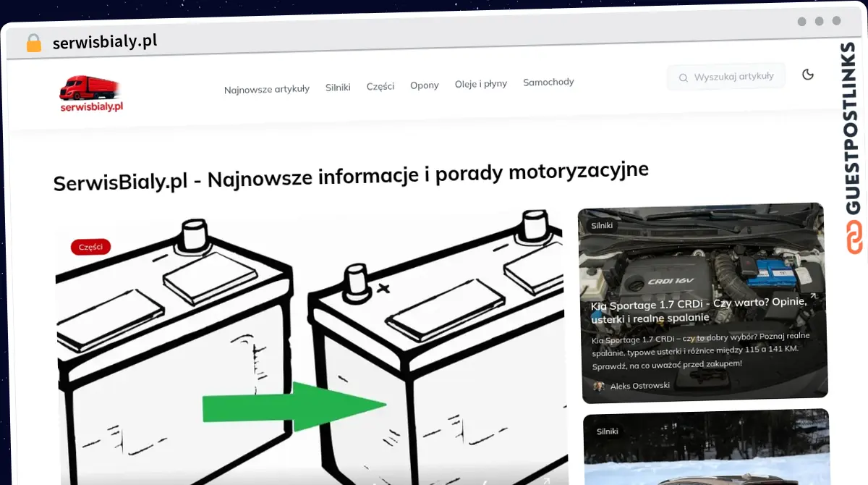Open the snowy car article thumbnail

pyautogui.click(x=707, y=447)
